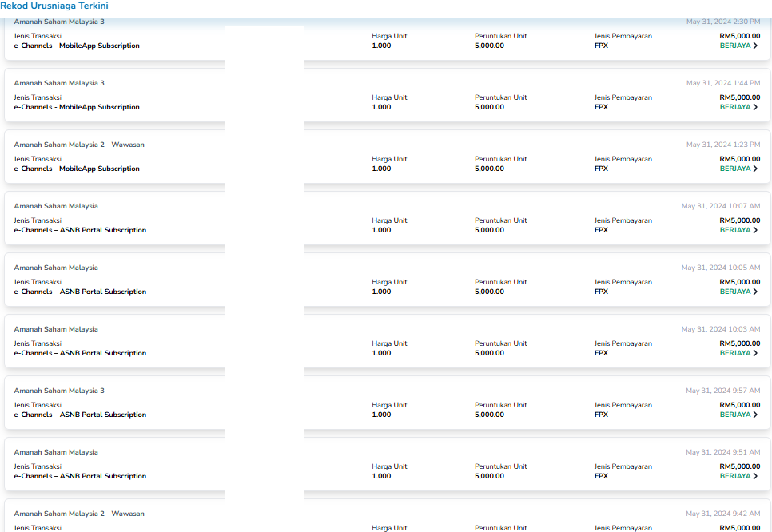
Task: Click BERJAYA status on the 1:44 PM transaction
Action: [735, 107]
